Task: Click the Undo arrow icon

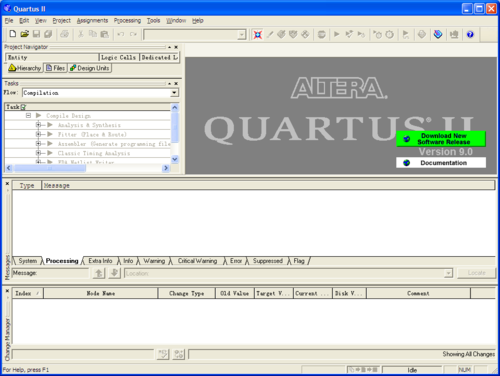Action: click(x=121, y=34)
